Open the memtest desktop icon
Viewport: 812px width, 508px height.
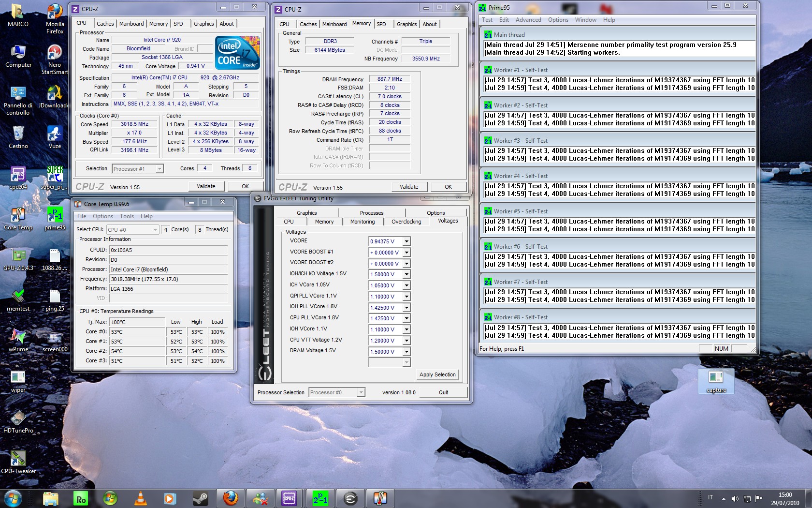tap(18, 300)
